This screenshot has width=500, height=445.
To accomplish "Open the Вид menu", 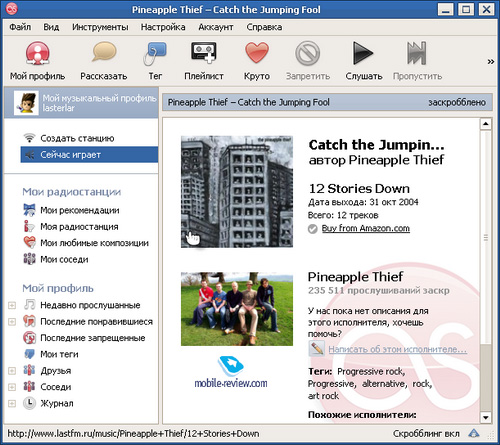I will [51, 27].
